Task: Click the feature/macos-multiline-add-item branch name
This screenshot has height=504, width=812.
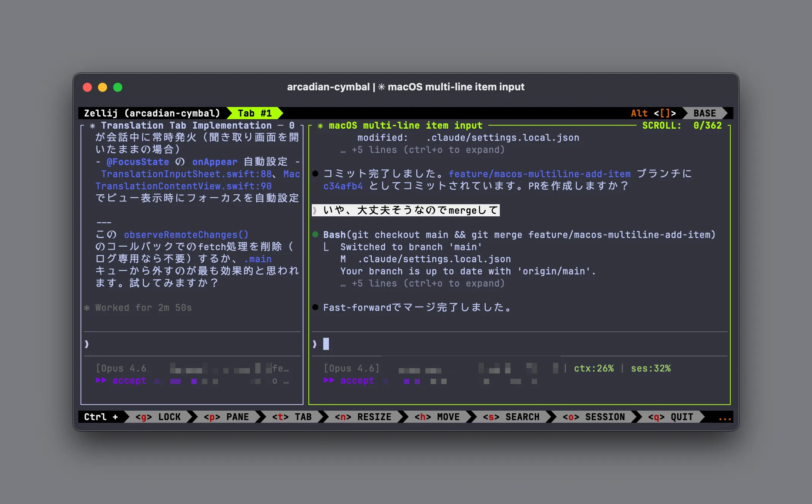Action: [540, 174]
